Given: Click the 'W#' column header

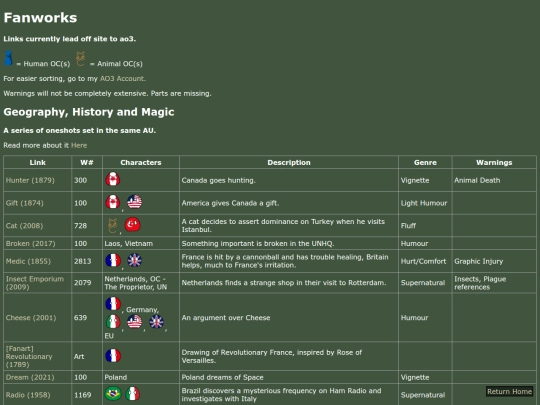Looking at the screenshot, I should click(87, 163).
